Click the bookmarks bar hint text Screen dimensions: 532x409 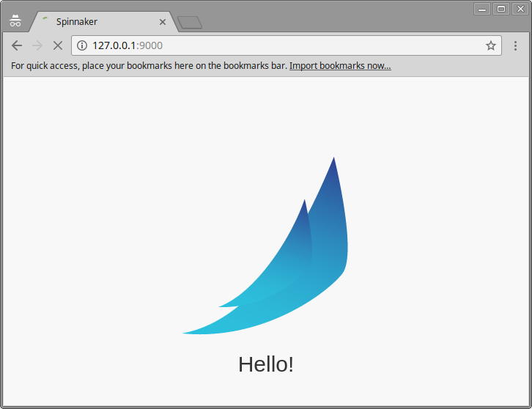(x=149, y=65)
